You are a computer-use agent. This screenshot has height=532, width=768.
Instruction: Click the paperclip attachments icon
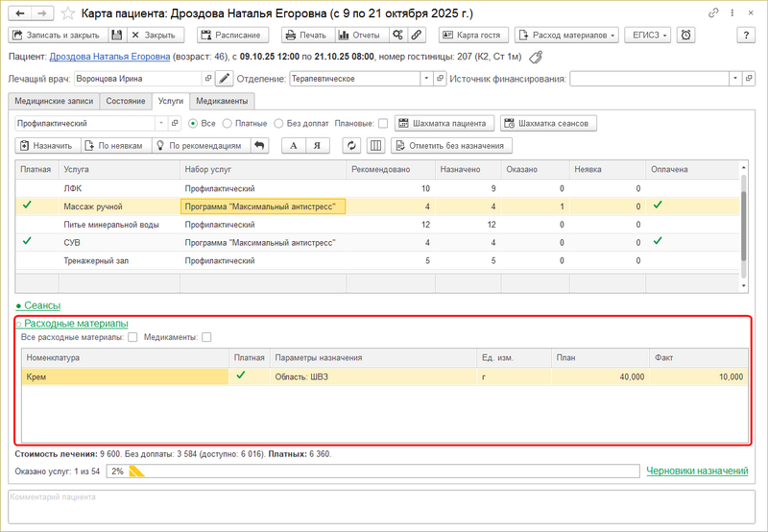417,35
